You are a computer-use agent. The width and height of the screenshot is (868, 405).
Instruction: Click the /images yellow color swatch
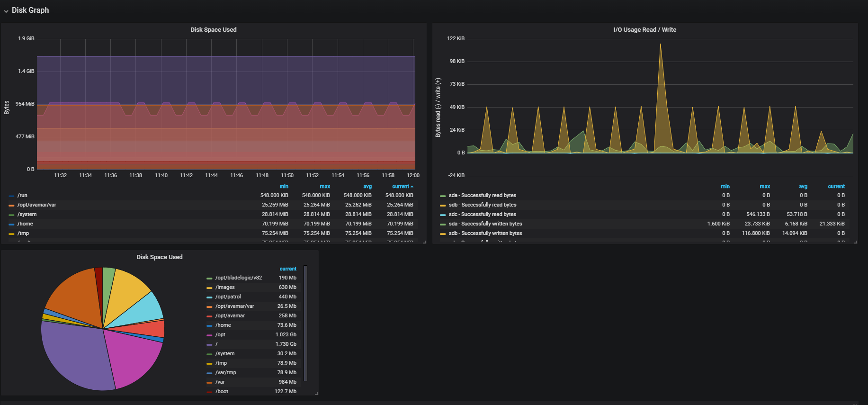209,288
